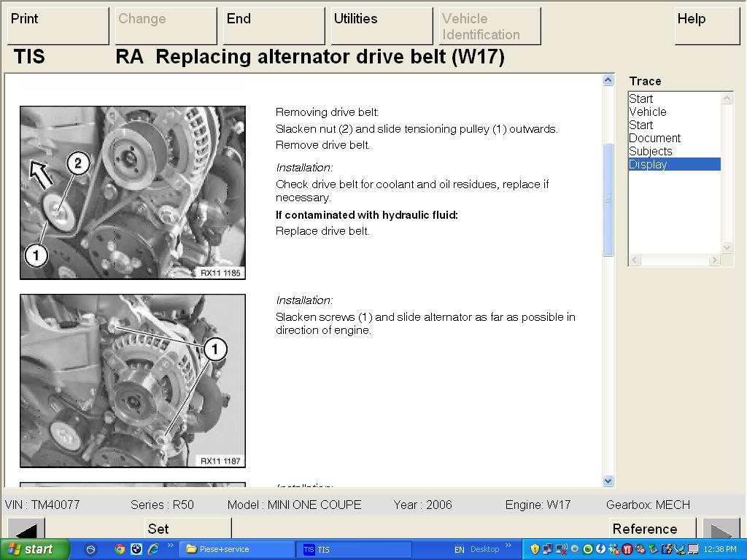Launch BMW app icon in quick launch
Image resolution: width=747 pixels, height=560 pixels.
(136, 549)
